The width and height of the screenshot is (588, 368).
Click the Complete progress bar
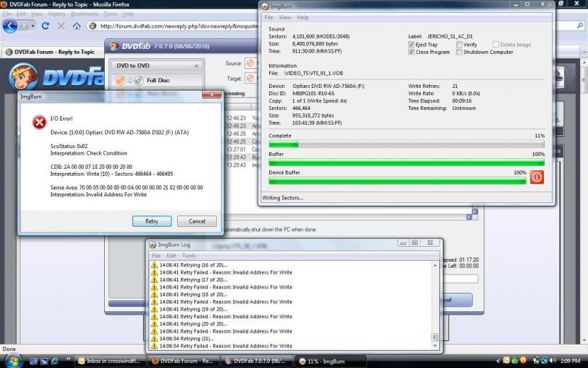[x=407, y=145]
